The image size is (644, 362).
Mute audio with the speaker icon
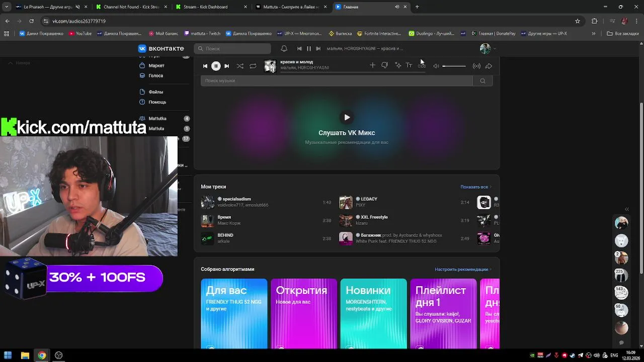[x=436, y=66]
